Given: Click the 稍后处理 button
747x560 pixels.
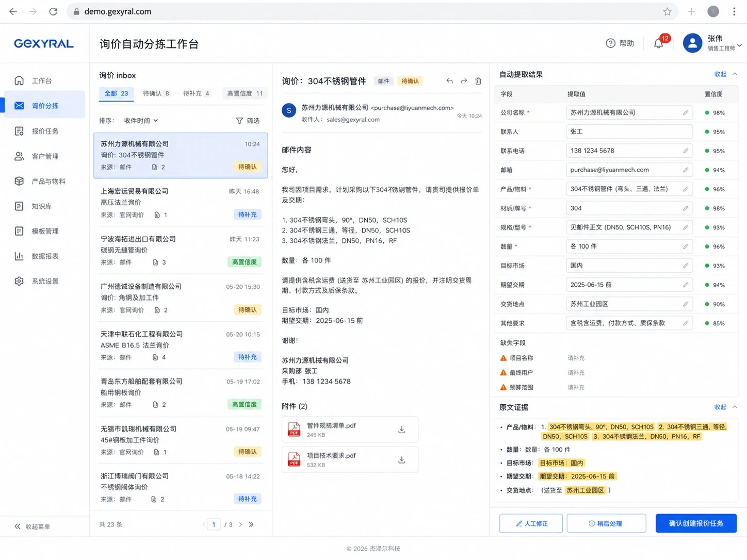Looking at the screenshot, I should pos(606,523).
